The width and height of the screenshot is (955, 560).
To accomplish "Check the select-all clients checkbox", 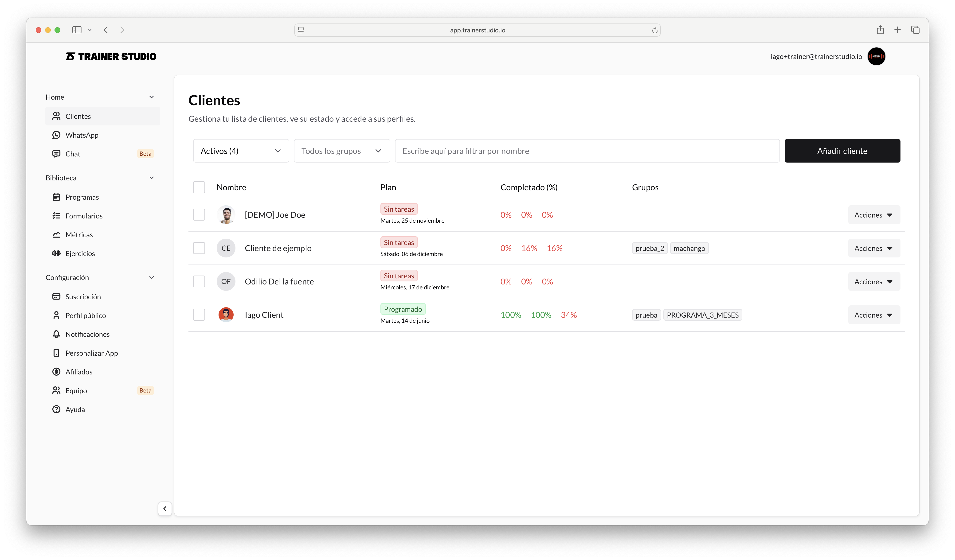I will click(x=199, y=187).
